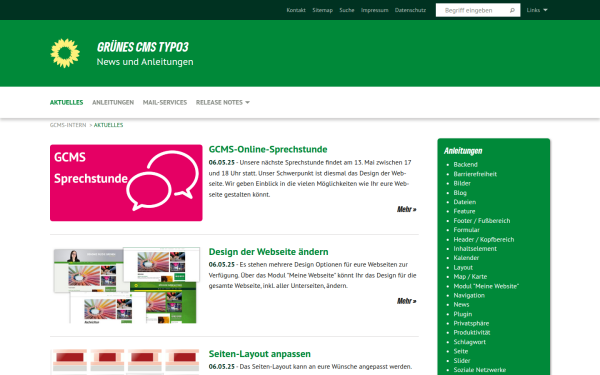Open Barrierefreiheit in Anleitungen list

pos(475,174)
